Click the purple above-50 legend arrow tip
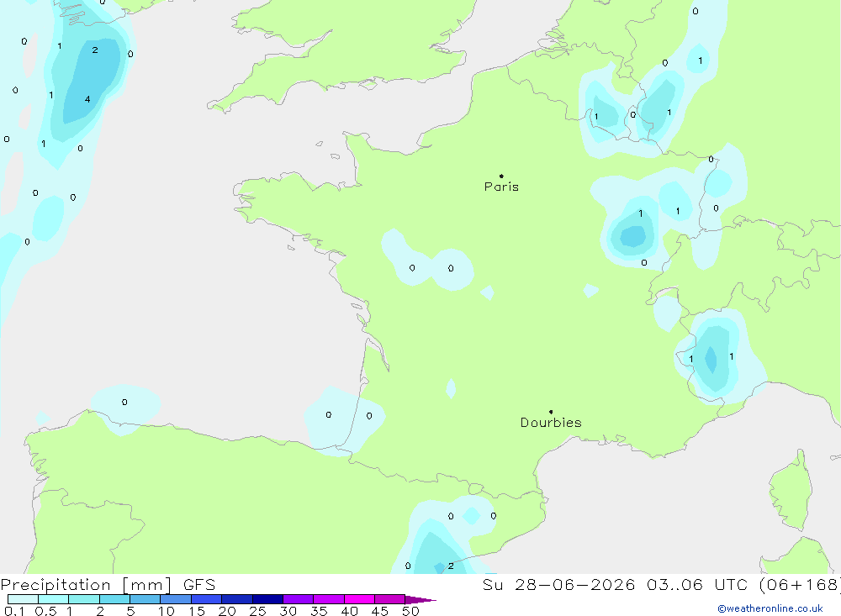 [420, 600]
